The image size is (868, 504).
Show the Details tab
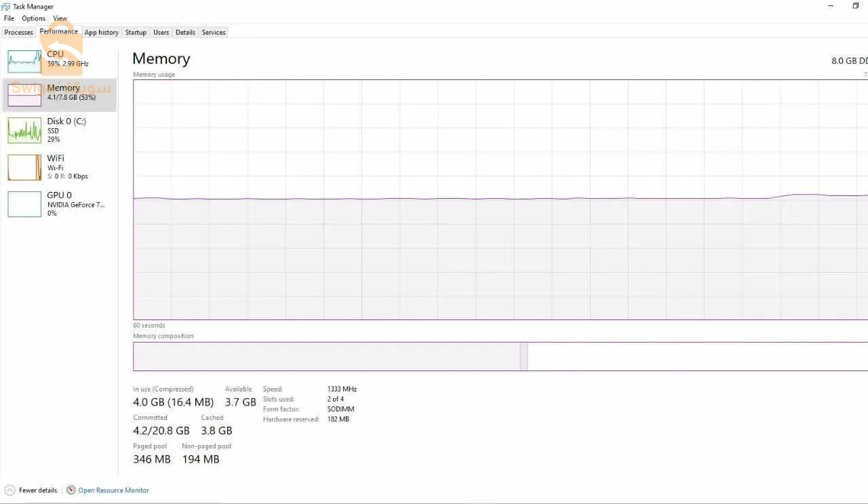click(x=185, y=33)
